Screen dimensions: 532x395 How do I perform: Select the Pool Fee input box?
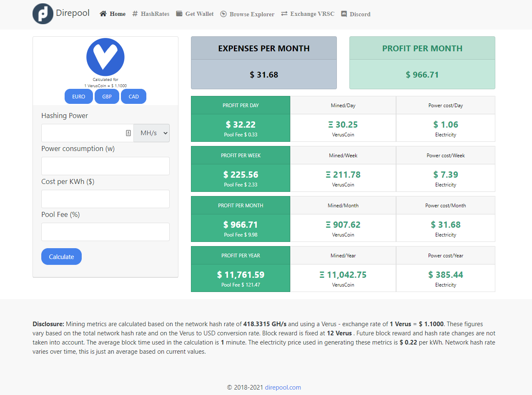coord(105,232)
